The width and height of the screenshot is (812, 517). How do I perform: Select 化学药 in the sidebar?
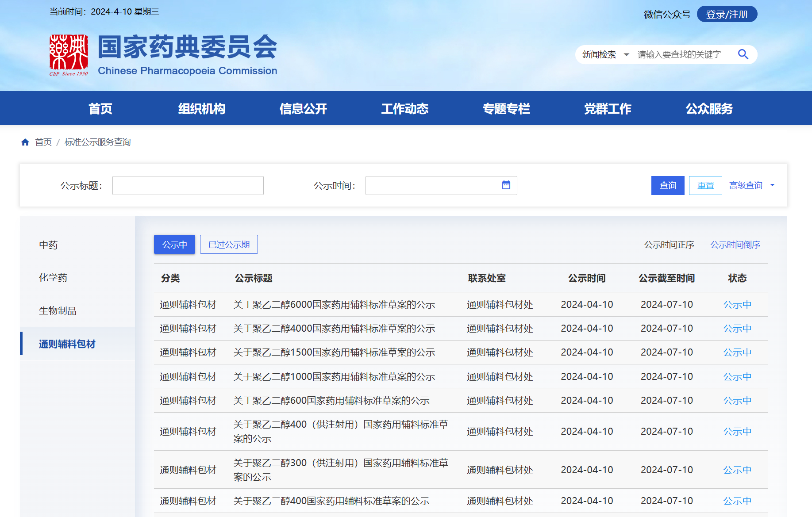tap(53, 278)
